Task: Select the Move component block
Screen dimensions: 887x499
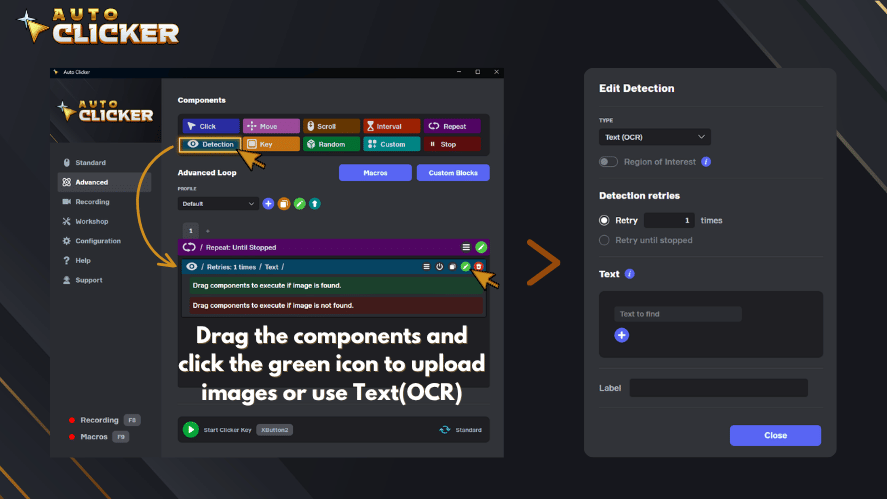Action: [271, 126]
